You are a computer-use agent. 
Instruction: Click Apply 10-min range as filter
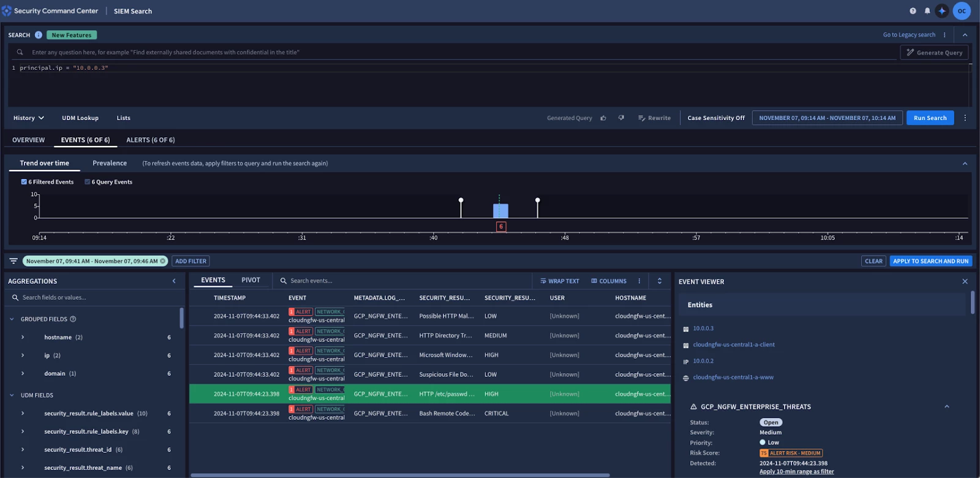coord(796,472)
